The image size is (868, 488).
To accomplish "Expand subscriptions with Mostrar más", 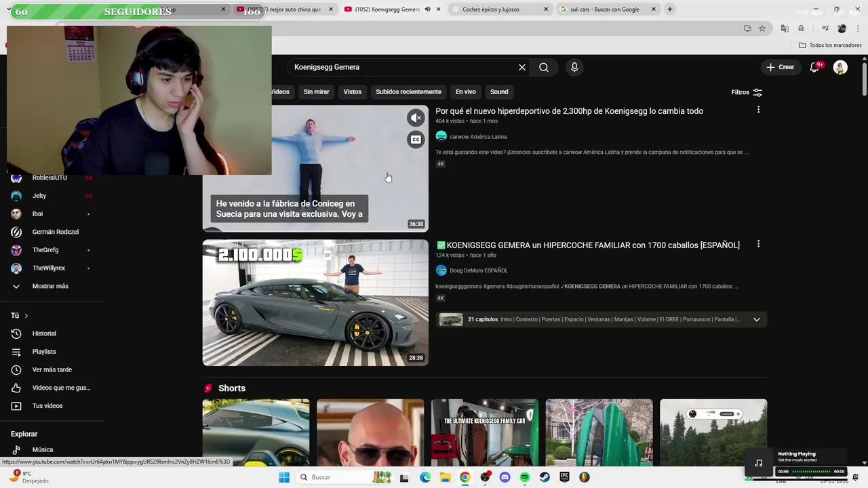I will [x=52, y=286].
